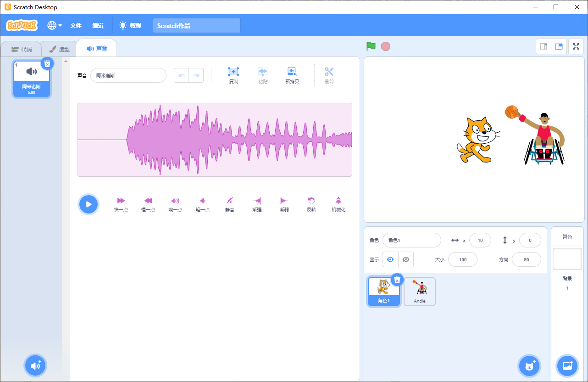Open the 编辑 menu
Image resolution: width=588 pixels, height=382 pixels.
pyautogui.click(x=98, y=26)
